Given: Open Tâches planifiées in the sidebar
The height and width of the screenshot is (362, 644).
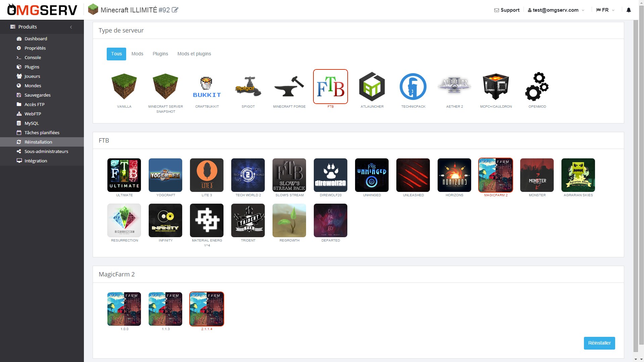Looking at the screenshot, I should (42, 133).
